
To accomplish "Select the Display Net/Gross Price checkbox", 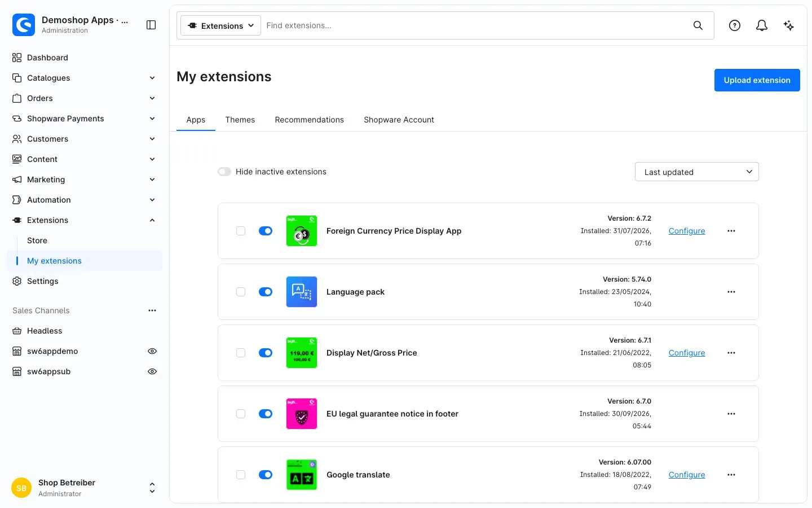I will tap(241, 353).
